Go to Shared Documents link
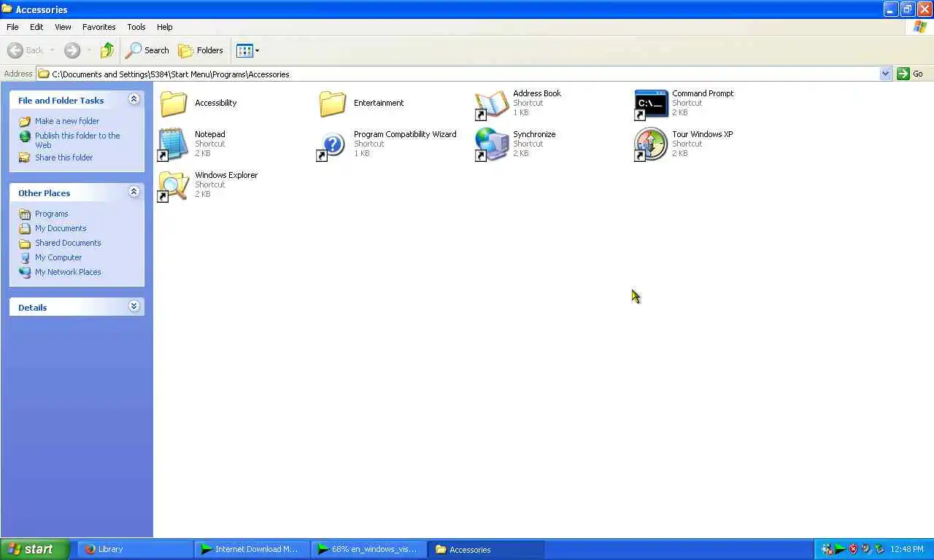Viewport: 934px width, 560px height. point(68,243)
